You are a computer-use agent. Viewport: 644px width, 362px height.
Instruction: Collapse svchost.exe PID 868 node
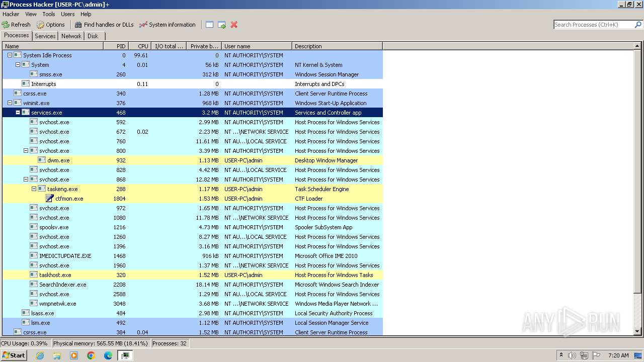tap(26, 179)
